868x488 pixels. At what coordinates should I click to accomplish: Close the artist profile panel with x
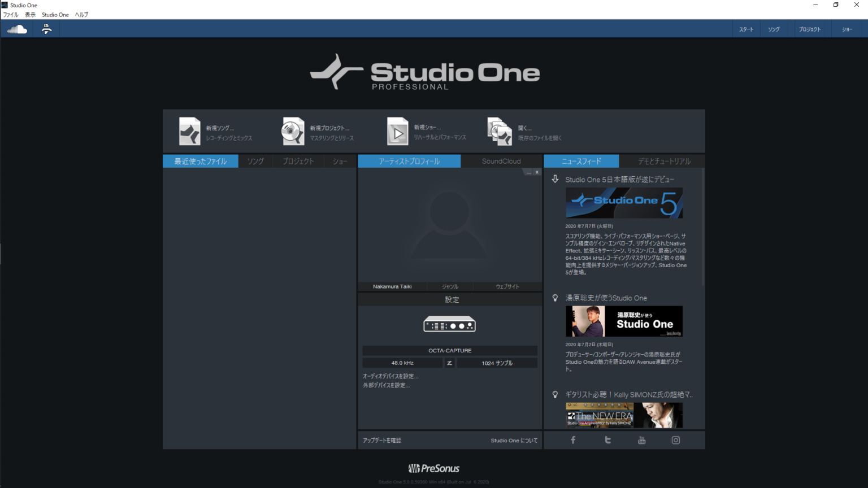pos(537,172)
